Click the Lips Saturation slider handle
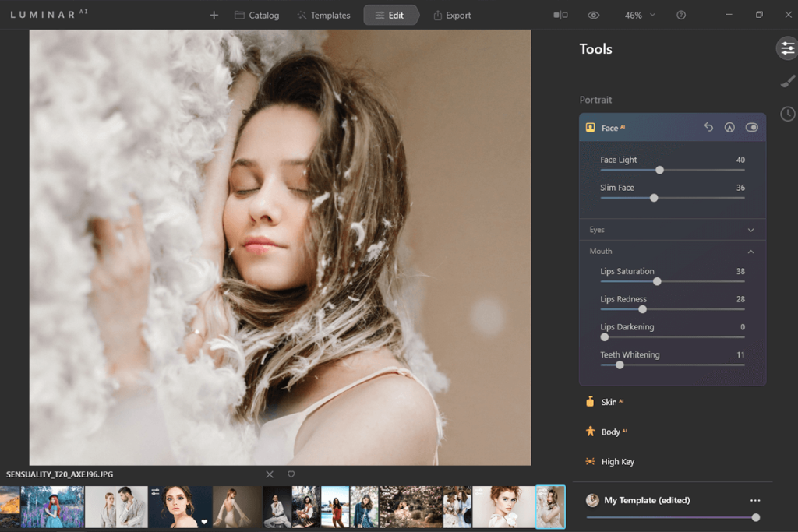Viewport: 798px width, 532px height. [x=657, y=281]
